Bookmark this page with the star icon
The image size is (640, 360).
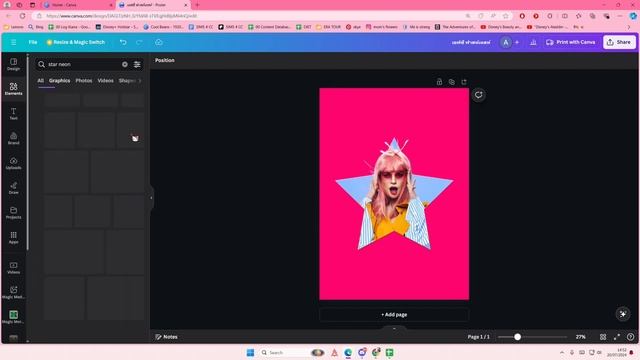point(506,16)
